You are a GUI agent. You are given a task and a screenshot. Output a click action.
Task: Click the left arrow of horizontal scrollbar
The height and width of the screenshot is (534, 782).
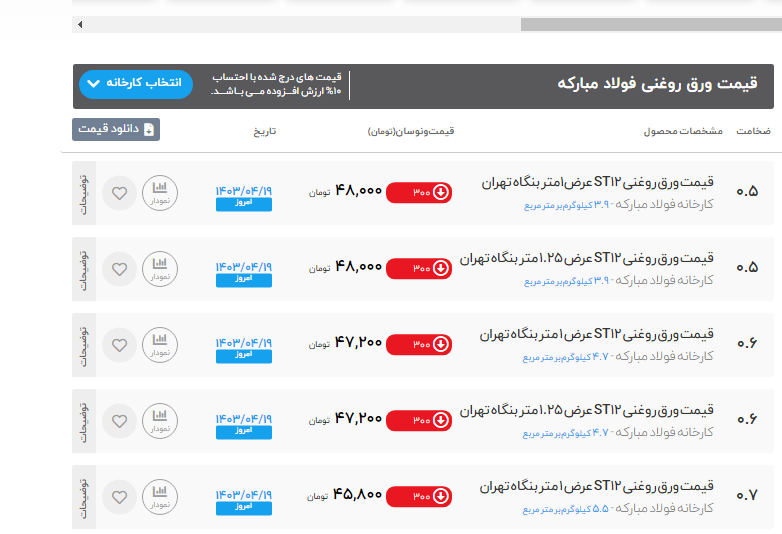[80, 24]
